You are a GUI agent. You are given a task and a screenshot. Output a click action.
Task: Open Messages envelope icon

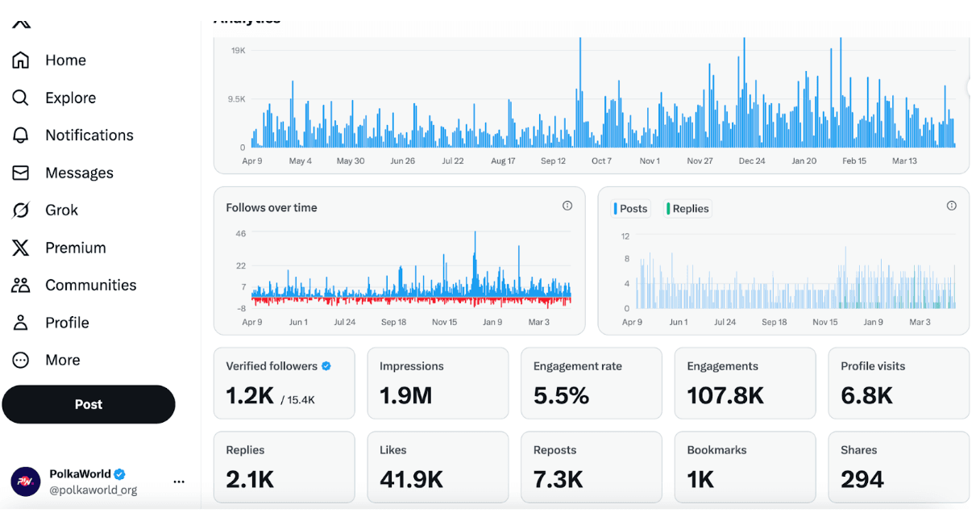[x=21, y=173]
